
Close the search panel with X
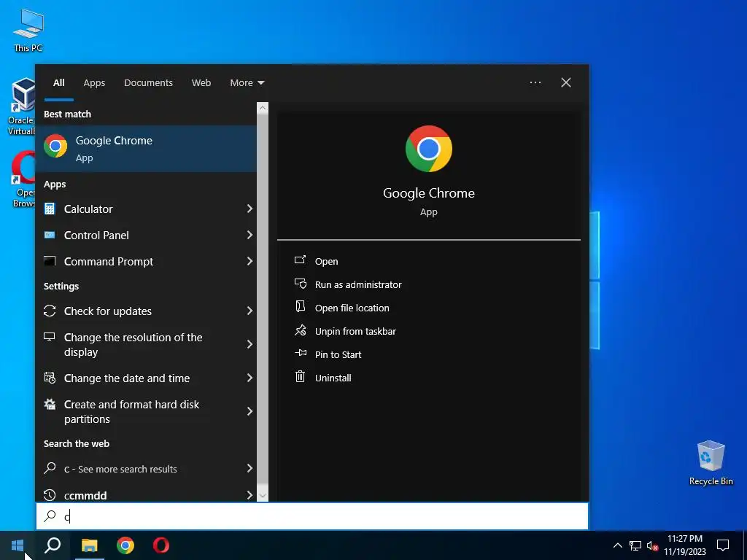tap(566, 82)
